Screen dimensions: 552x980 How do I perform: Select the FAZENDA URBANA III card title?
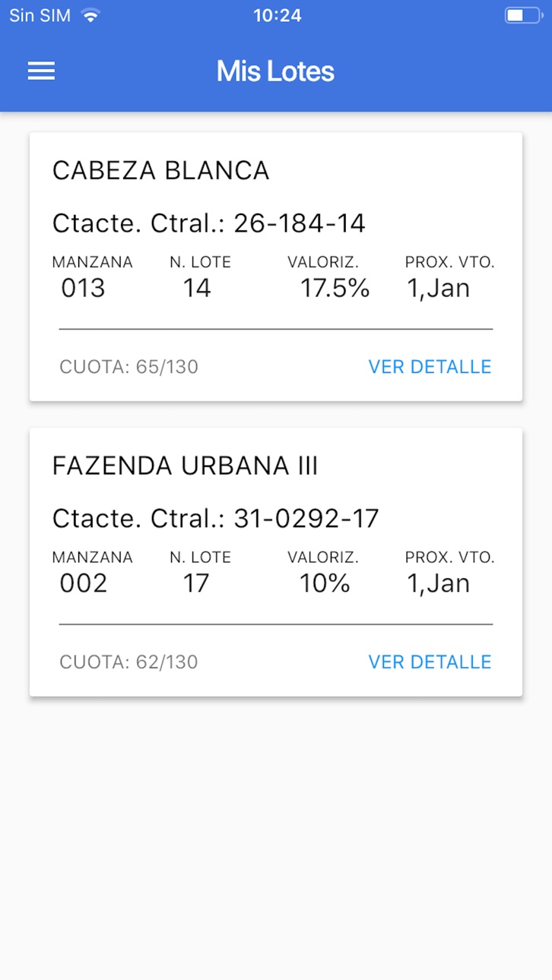(x=185, y=466)
